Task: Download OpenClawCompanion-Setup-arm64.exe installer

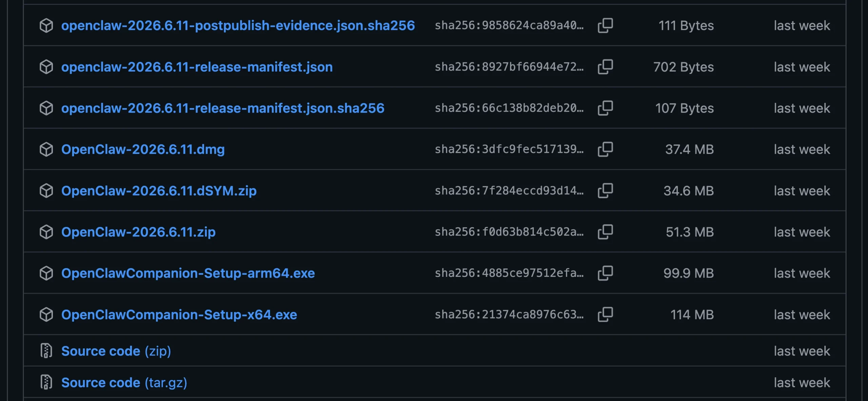Action: 188,273
